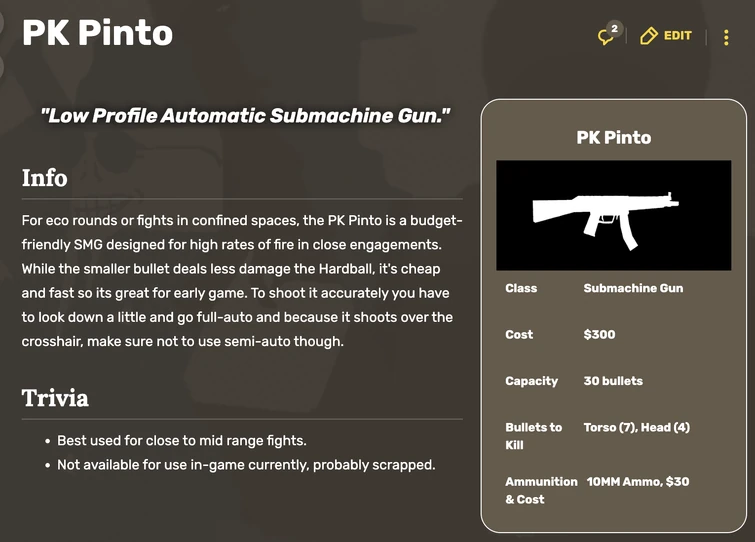Click the EDIT text button
Screen dimensions: 755x542
point(677,36)
